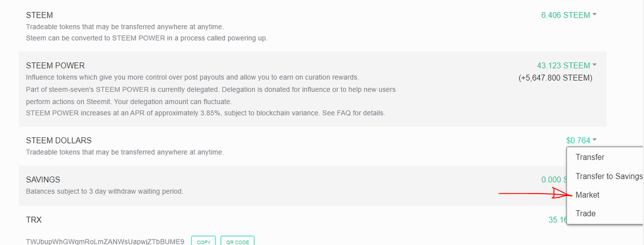The height and width of the screenshot is (245, 644).
Task: Click the SAVINGS 0.000 balance
Action: click(552, 180)
